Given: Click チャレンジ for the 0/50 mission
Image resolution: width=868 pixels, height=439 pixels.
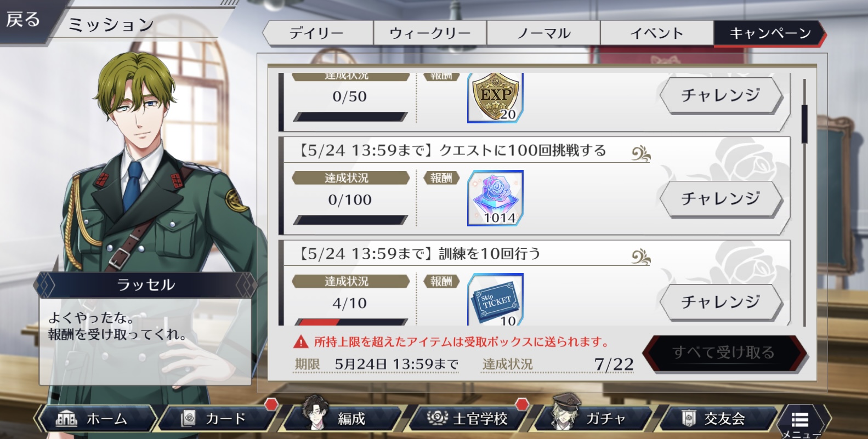Looking at the screenshot, I should coord(721,95).
